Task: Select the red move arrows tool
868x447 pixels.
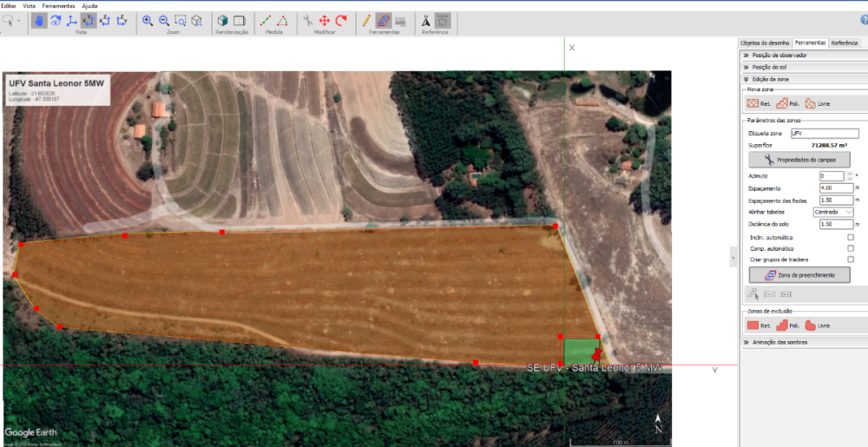Action: [325, 20]
